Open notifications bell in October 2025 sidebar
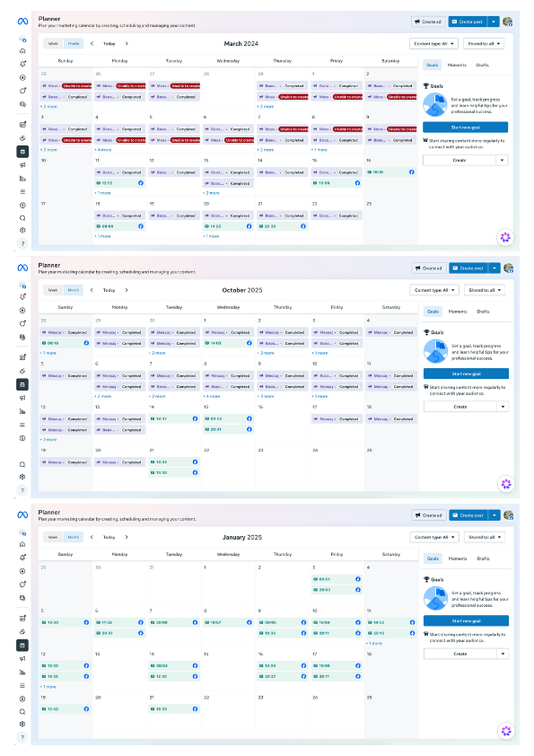 pyautogui.click(x=22, y=297)
